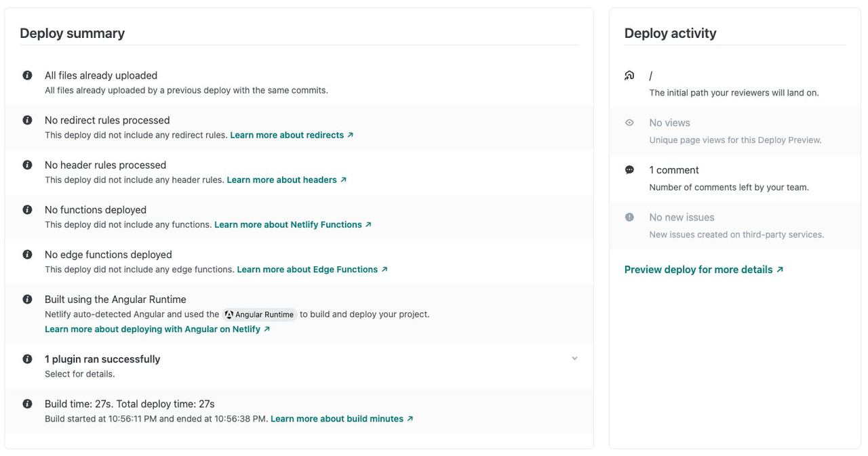
Task: Click New issues created on third-party services
Action: pyautogui.click(x=736, y=234)
